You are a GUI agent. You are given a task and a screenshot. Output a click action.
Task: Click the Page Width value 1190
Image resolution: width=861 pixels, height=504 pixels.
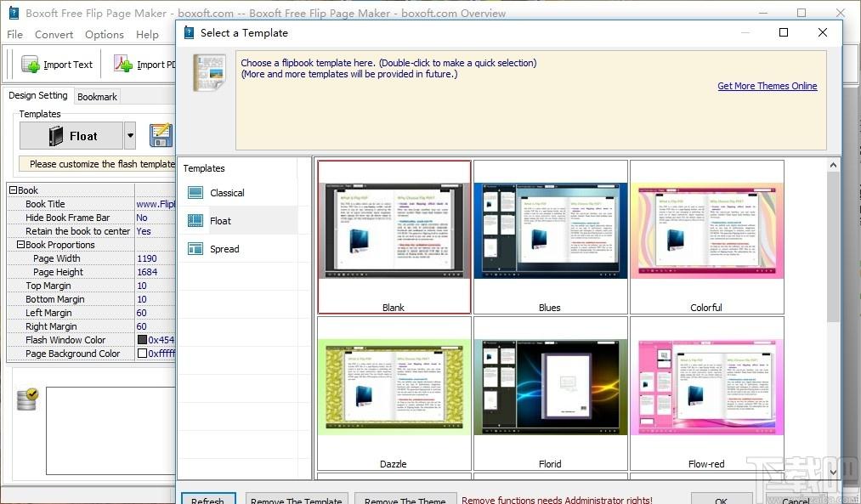pyautogui.click(x=146, y=258)
